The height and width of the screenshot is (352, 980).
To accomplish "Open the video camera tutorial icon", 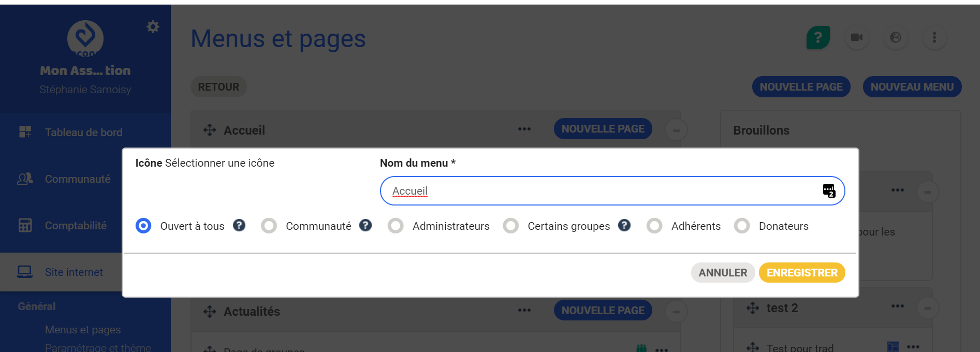I will click(857, 37).
